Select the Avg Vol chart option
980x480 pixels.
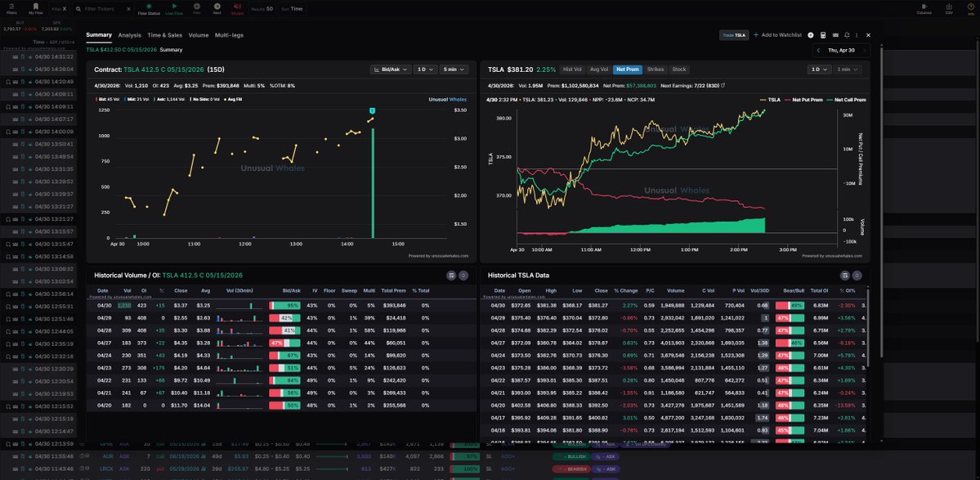599,70
